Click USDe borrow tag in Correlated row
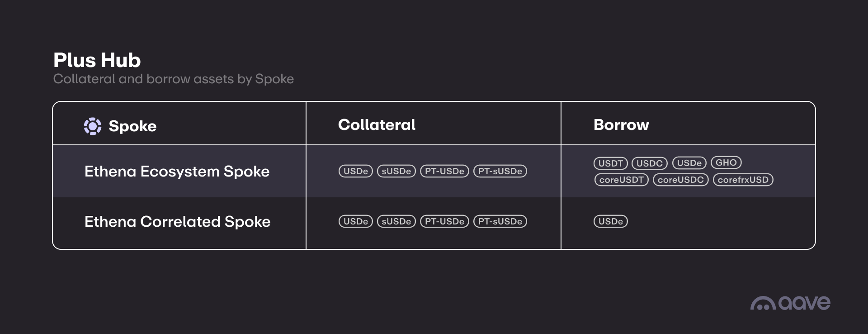This screenshot has height=334, width=868. pyautogui.click(x=611, y=221)
